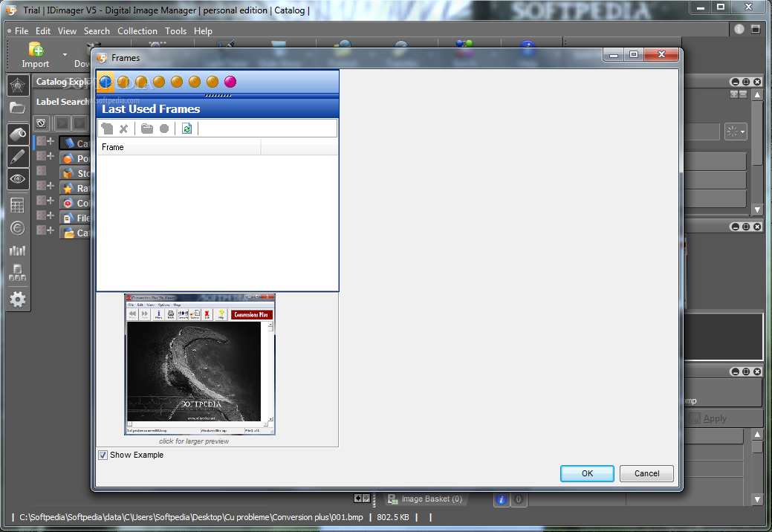Screen dimensions: 772x532
Task: Expand the Rat tree node
Action: [x=51, y=185]
